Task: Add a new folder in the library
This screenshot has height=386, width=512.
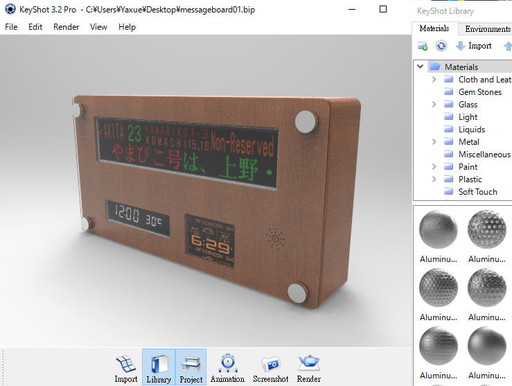Action: (423, 46)
